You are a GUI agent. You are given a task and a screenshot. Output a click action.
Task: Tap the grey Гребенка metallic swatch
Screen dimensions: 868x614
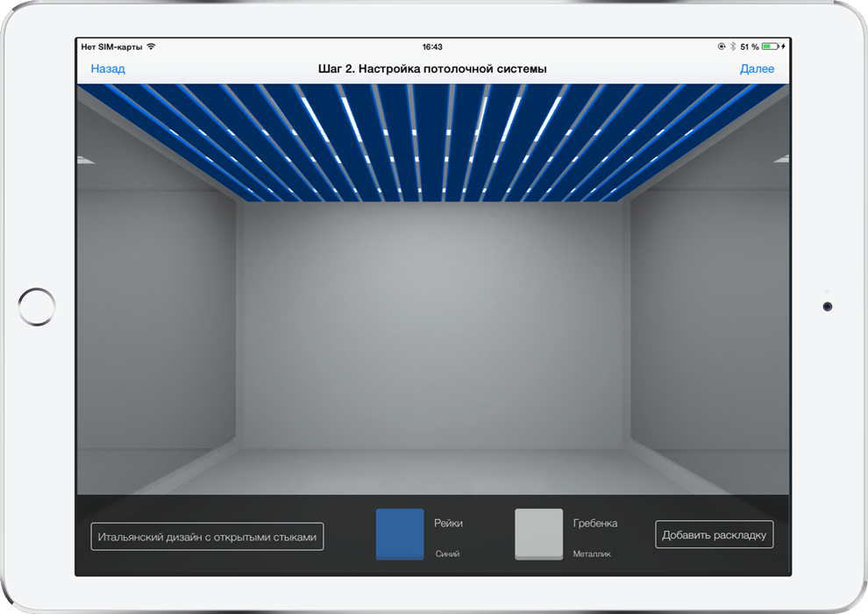538,533
